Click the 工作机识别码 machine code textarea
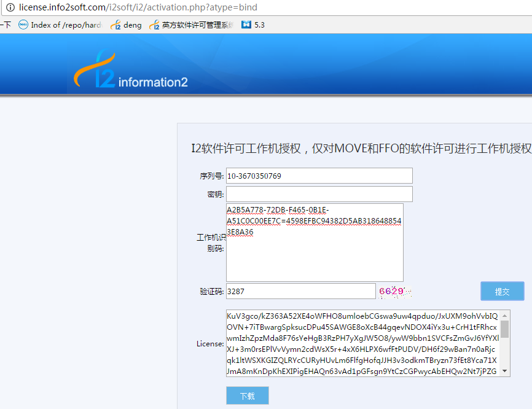 point(315,242)
